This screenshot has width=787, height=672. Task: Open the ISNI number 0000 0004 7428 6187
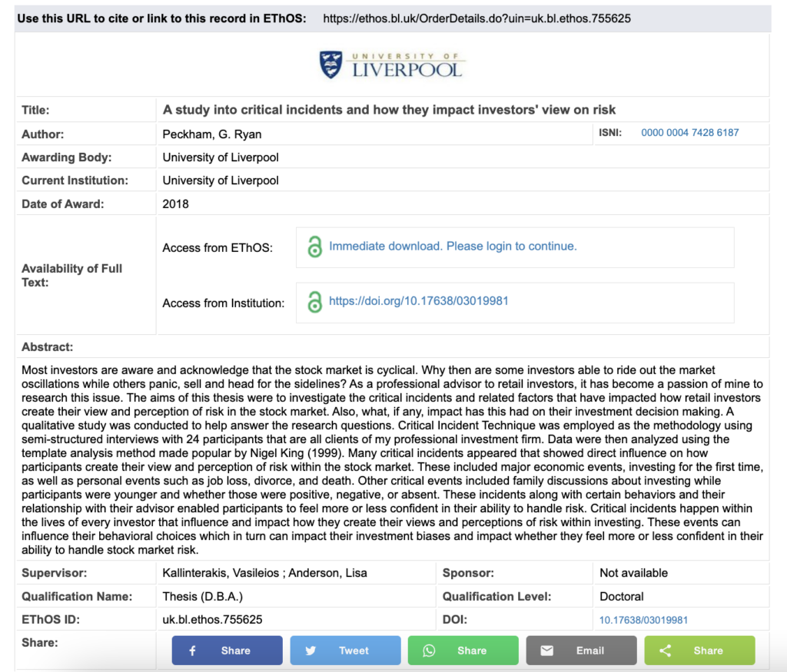[689, 133]
